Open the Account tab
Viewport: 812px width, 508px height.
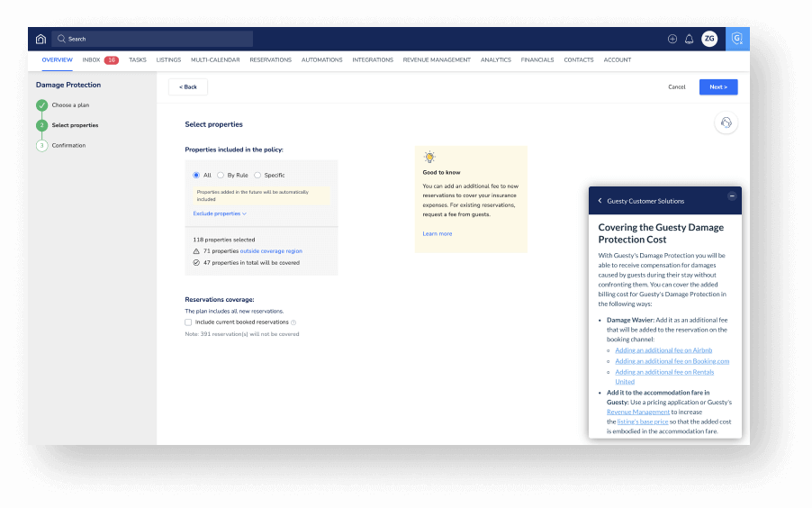coord(618,60)
